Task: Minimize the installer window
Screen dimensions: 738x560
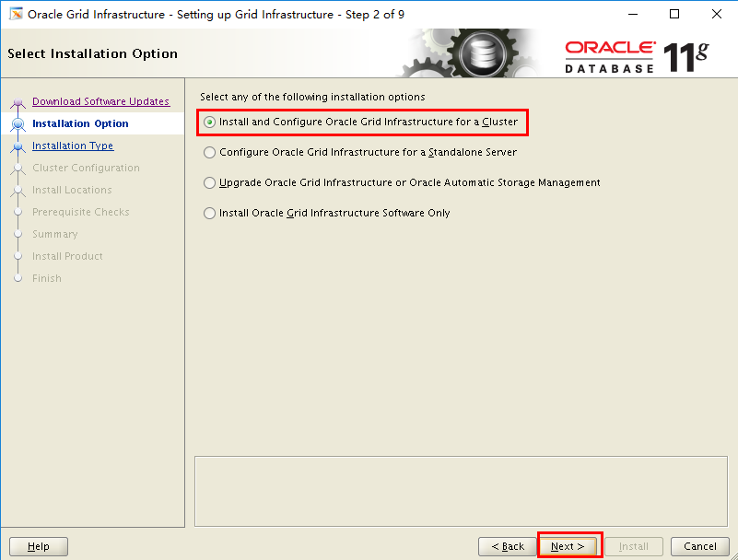Action: pyautogui.click(x=633, y=14)
